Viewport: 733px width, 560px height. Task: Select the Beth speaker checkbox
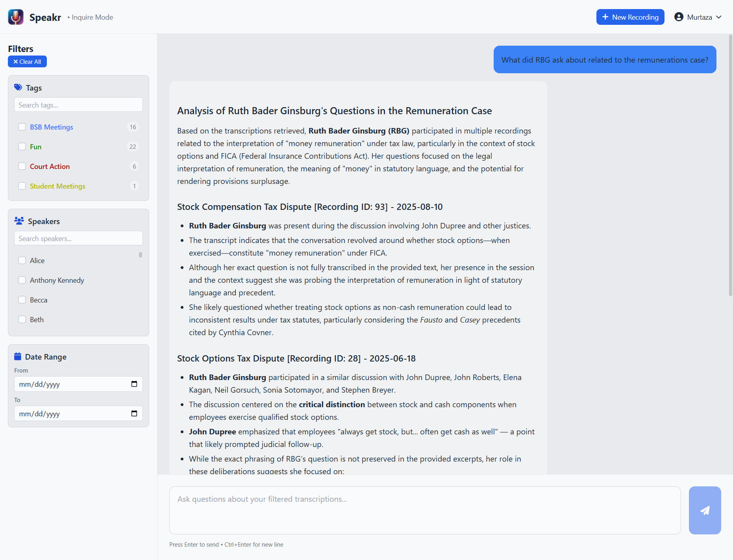22,319
